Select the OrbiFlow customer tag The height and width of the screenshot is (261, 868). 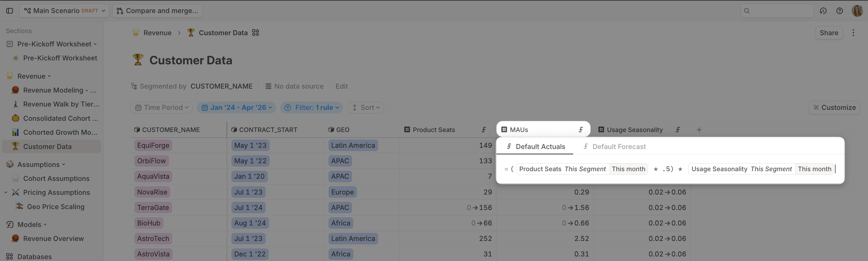click(151, 161)
